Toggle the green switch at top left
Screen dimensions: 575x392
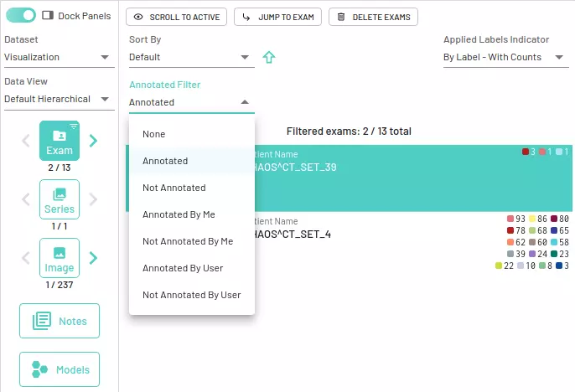coord(20,16)
